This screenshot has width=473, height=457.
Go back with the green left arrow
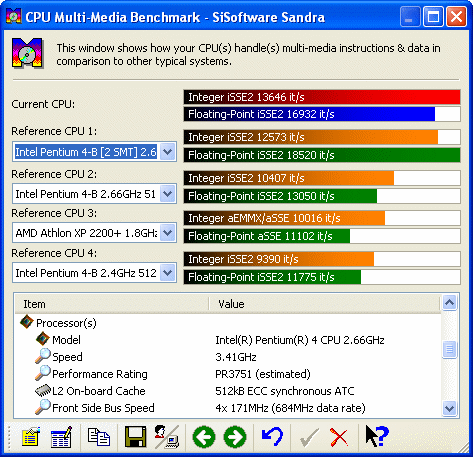(204, 437)
